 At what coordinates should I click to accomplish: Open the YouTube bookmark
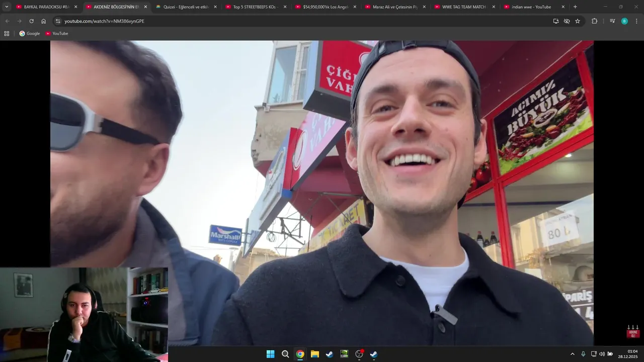point(57,33)
